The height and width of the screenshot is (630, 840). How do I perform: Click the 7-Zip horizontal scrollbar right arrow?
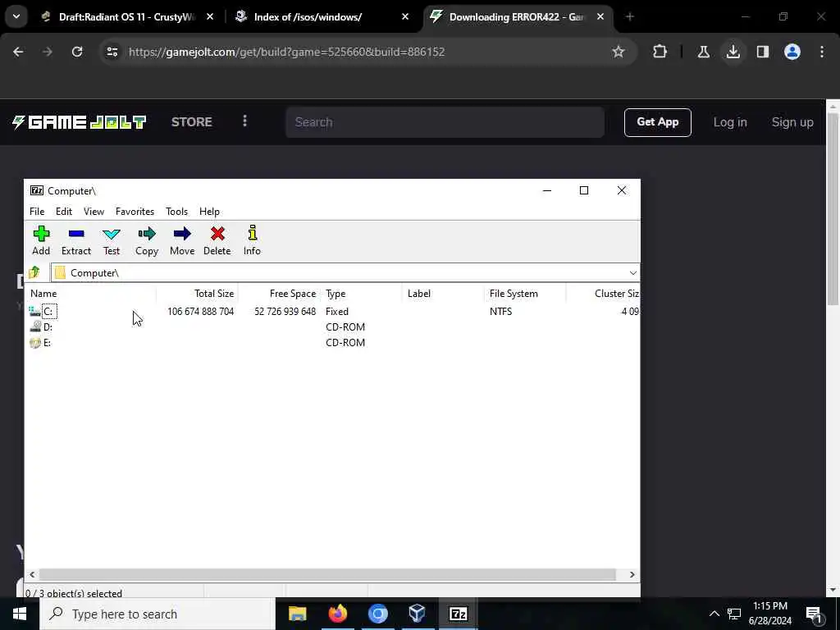pyautogui.click(x=632, y=574)
